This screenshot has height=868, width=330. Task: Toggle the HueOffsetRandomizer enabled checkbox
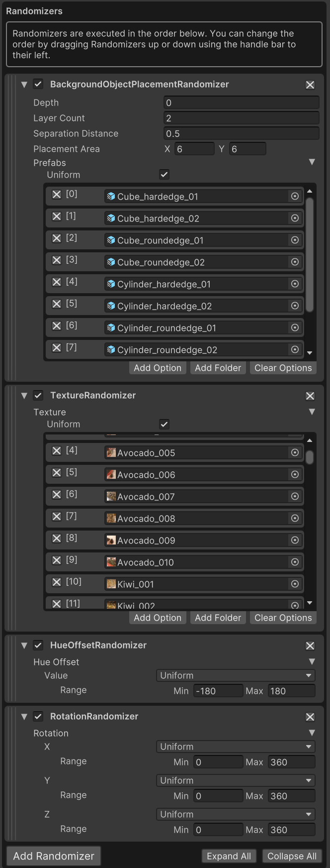(38, 645)
